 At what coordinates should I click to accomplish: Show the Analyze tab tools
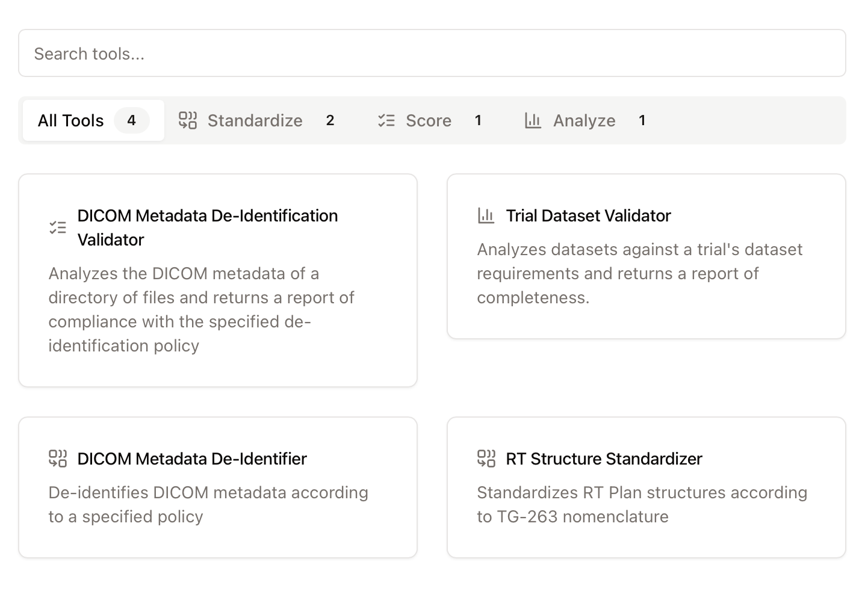[584, 120]
